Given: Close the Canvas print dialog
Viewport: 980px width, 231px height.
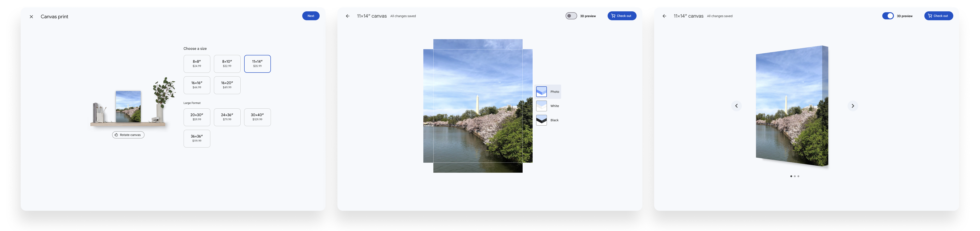Looking at the screenshot, I should click(31, 17).
